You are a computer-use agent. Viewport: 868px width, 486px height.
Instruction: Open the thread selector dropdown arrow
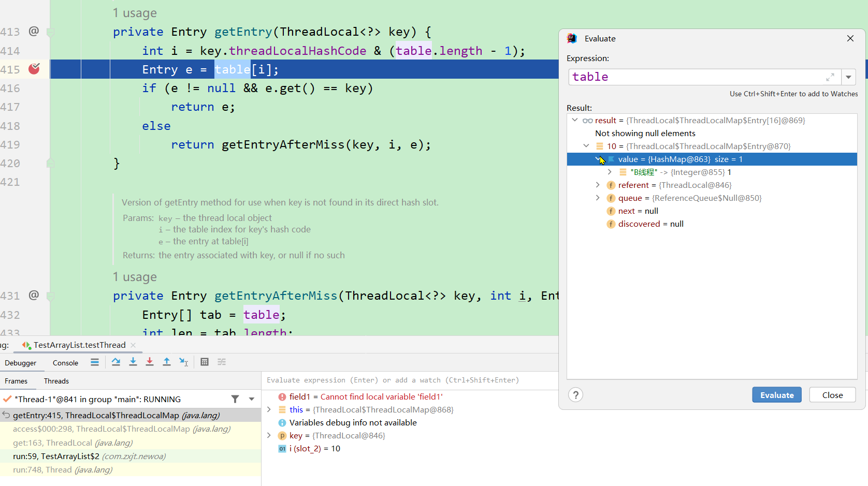252,399
